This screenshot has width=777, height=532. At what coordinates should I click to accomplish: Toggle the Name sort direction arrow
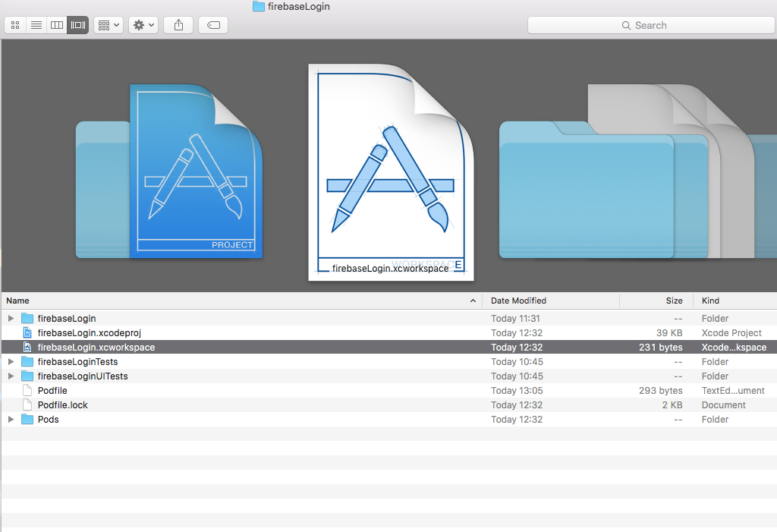point(473,301)
